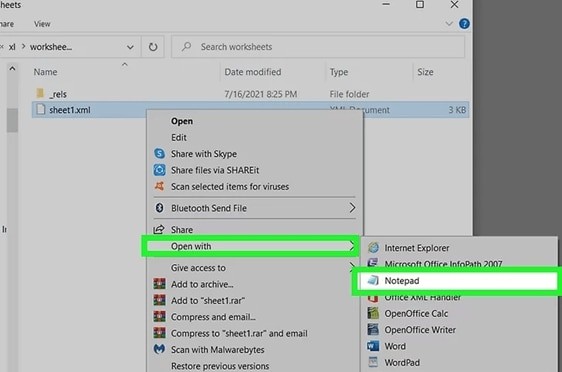562x372 pixels.
Task: Click the "File folder" type cell
Action: click(349, 94)
